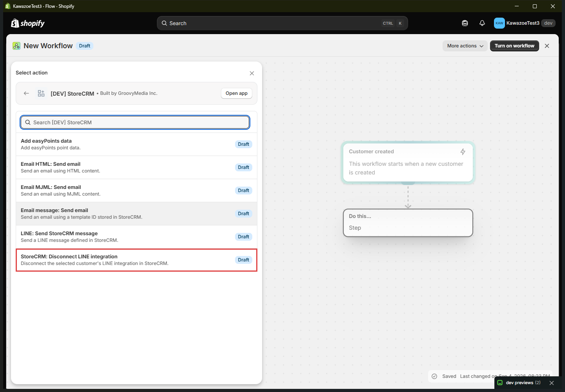Click the Draft badge next to New Workflow

point(84,46)
